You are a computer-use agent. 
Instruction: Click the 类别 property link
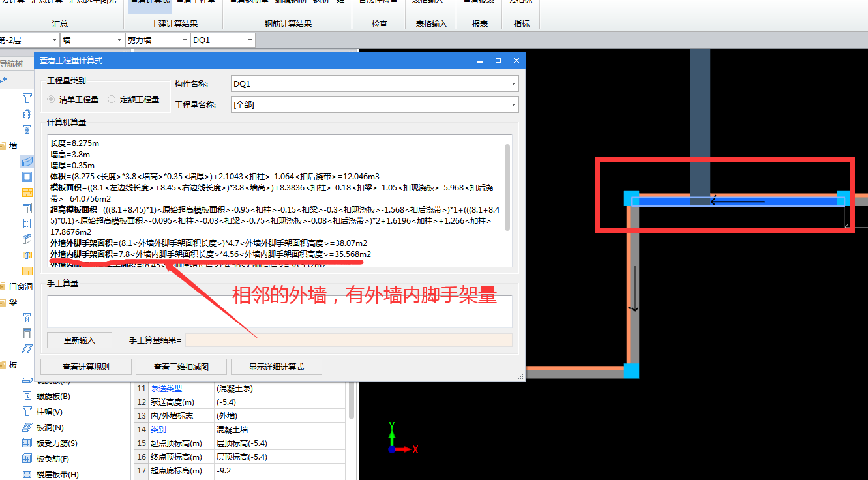click(x=158, y=429)
